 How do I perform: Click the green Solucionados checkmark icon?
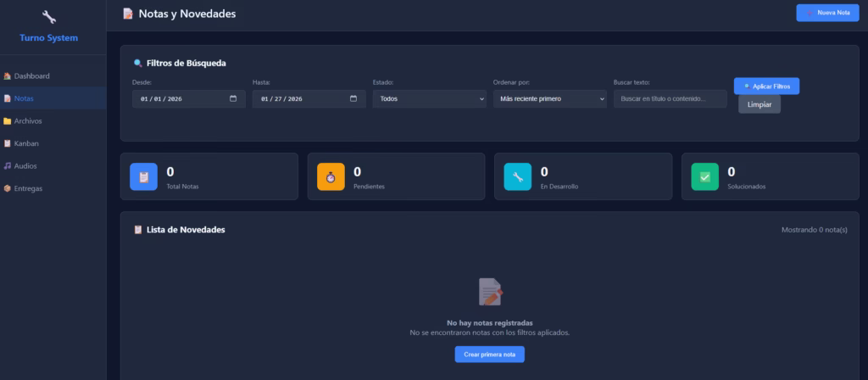705,176
